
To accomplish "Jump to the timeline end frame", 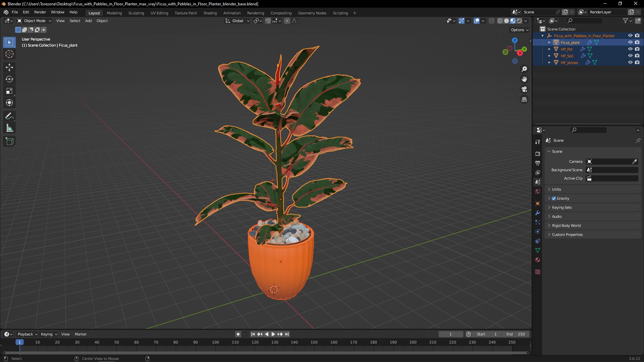I will 287,334.
